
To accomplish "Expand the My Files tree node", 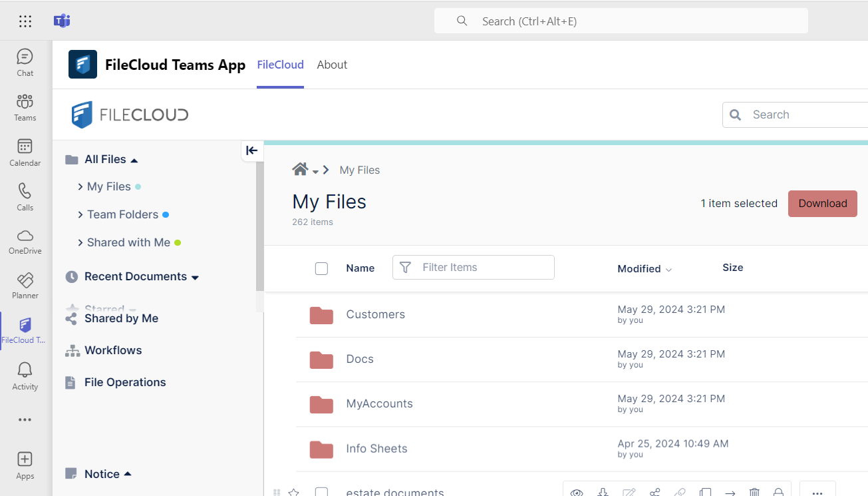I will coord(80,187).
